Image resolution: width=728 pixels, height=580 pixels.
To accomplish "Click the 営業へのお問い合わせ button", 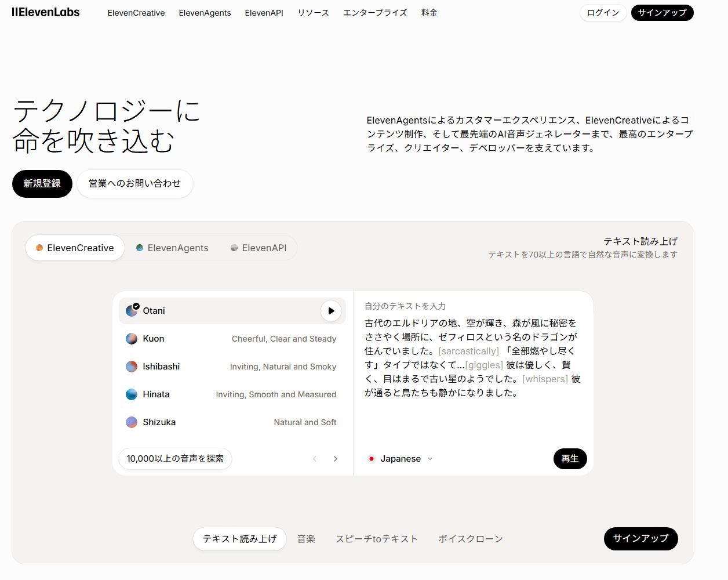I will tap(134, 184).
